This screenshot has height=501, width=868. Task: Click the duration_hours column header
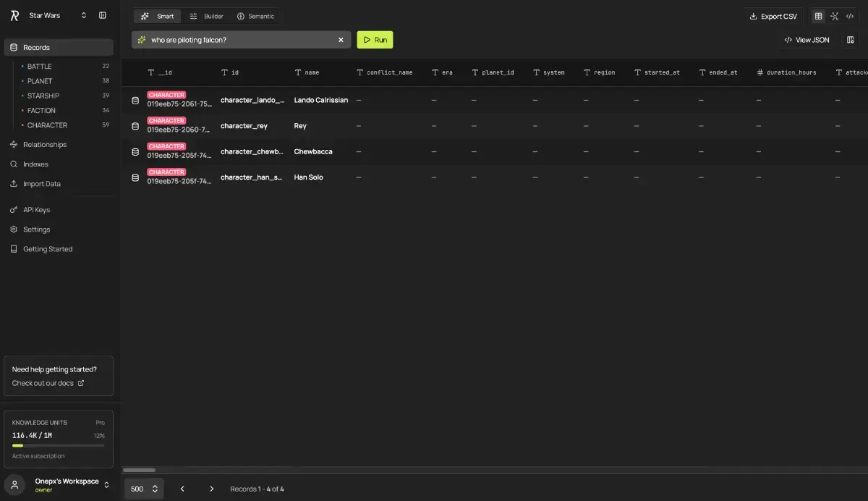pyautogui.click(x=787, y=72)
